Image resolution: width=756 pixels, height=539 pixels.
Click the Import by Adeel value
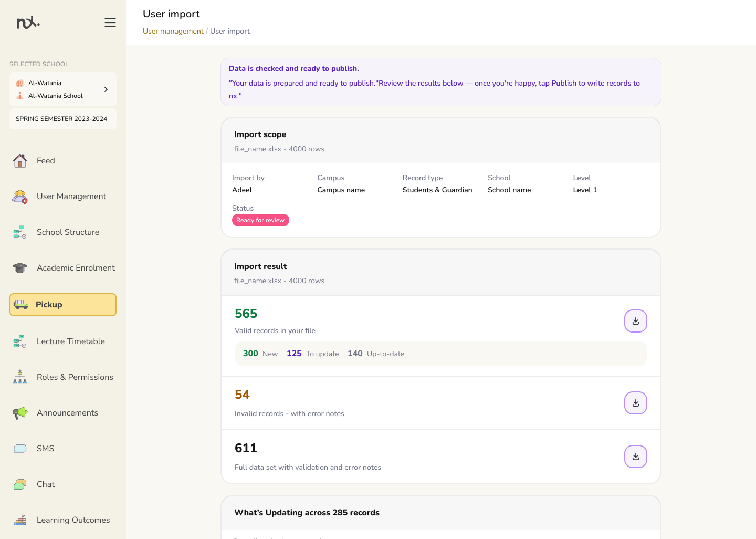242,190
